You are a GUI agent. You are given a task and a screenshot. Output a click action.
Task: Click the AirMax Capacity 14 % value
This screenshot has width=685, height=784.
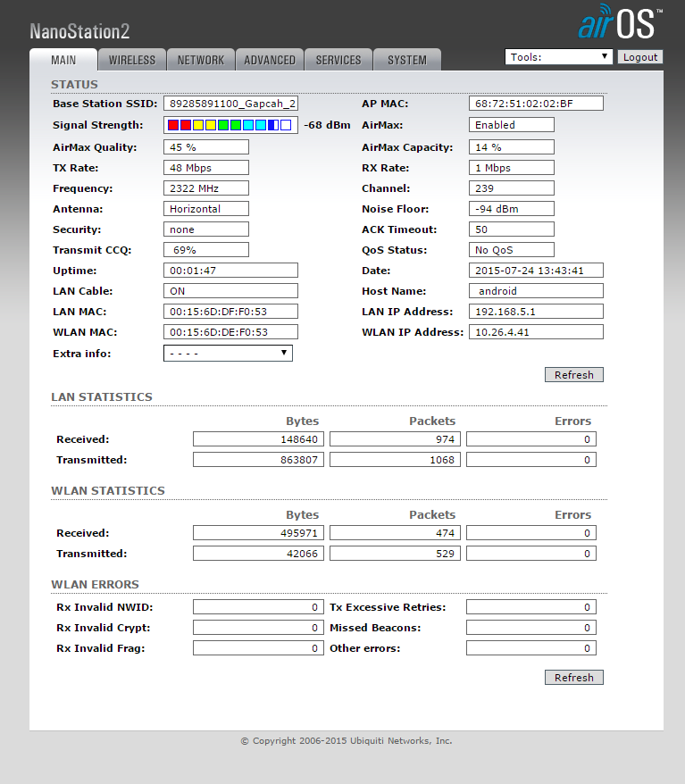pos(512,147)
